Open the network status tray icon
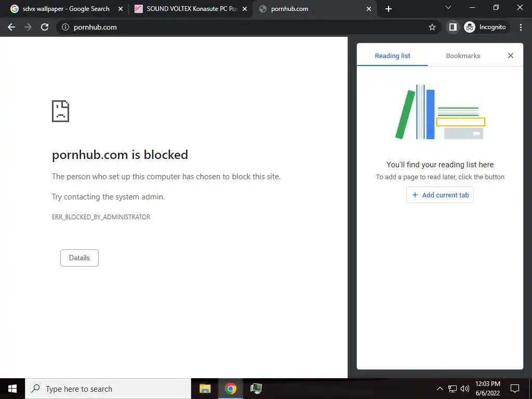532x399 pixels. (453, 389)
